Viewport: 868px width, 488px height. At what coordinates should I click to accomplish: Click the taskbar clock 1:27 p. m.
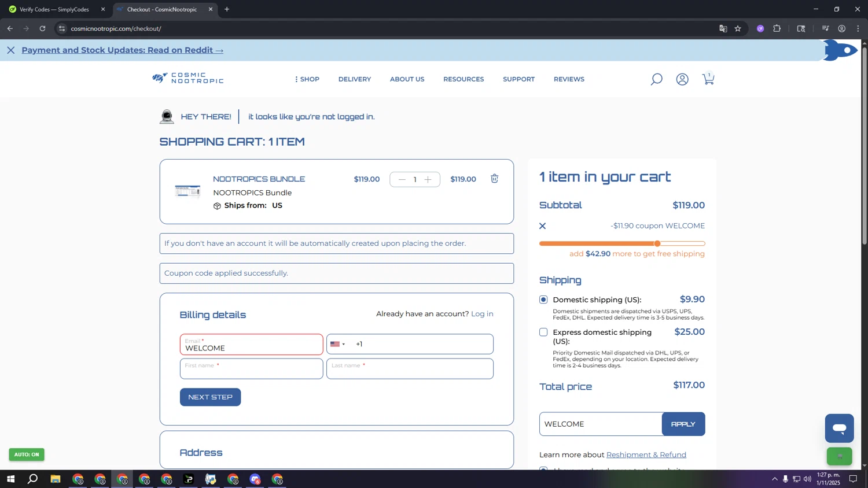pos(828,479)
